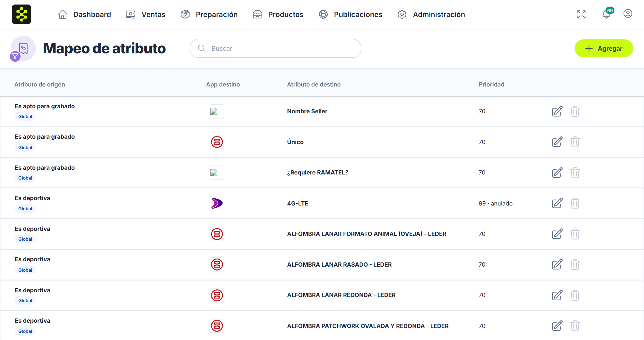Edit the ALFOMBRA LANAR REDONDA mapping

(557, 295)
